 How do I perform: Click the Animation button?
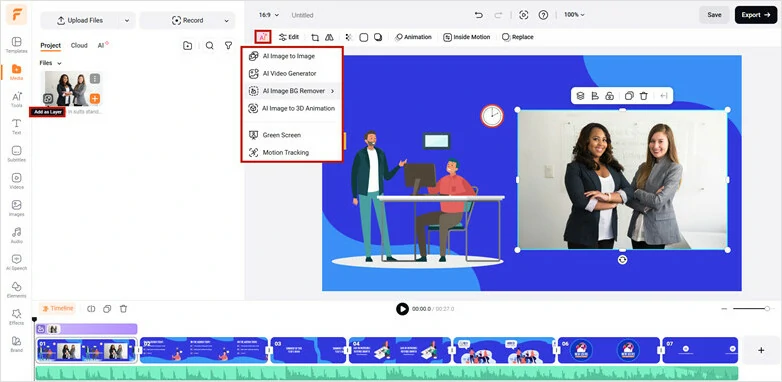click(413, 37)
